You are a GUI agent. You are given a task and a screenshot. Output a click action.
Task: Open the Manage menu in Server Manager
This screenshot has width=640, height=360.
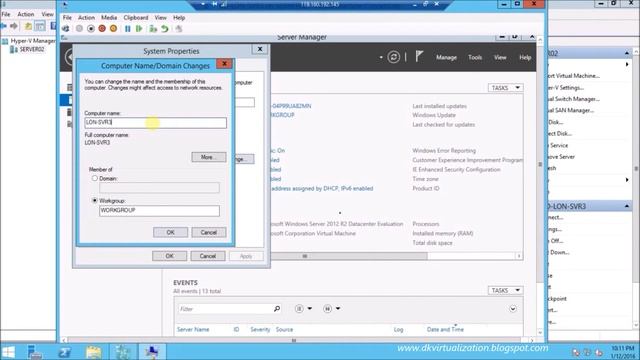click(x=446, y=58)
